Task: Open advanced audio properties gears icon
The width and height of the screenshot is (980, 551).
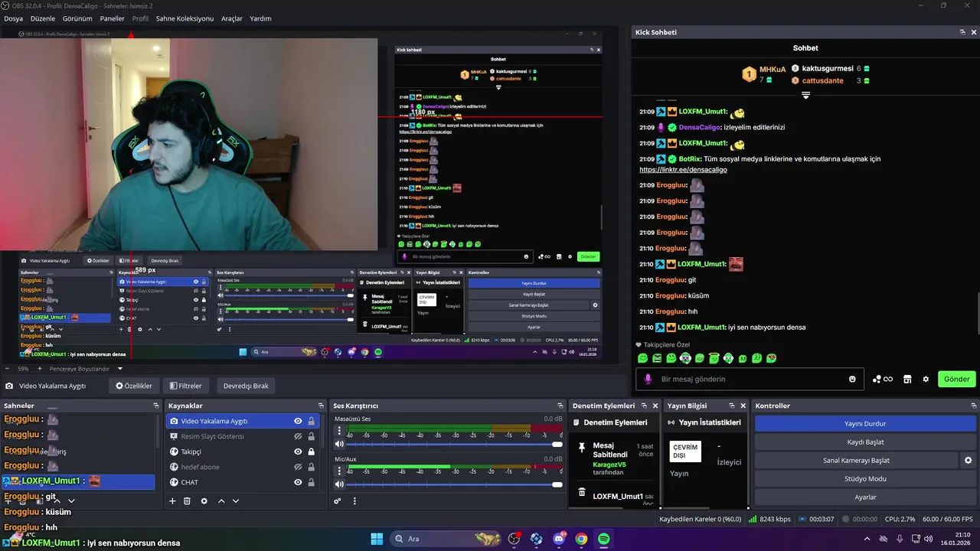Action: coord(338,501)
